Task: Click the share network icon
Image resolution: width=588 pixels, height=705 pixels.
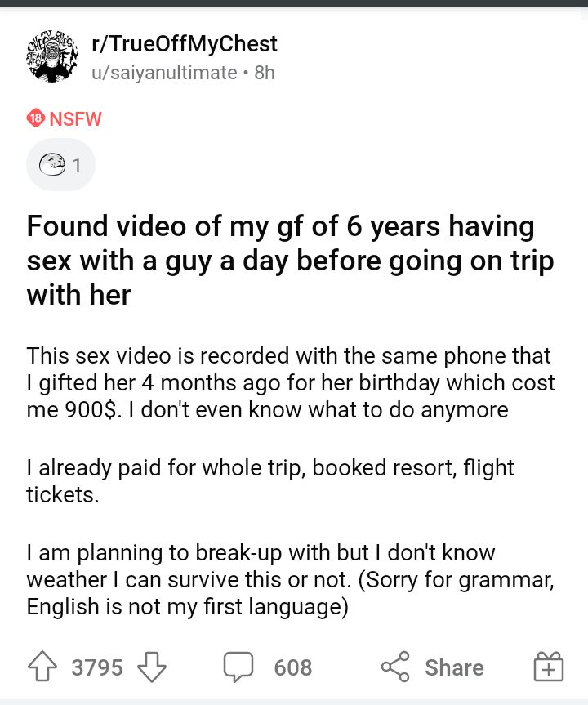Action: coord(395,667)
